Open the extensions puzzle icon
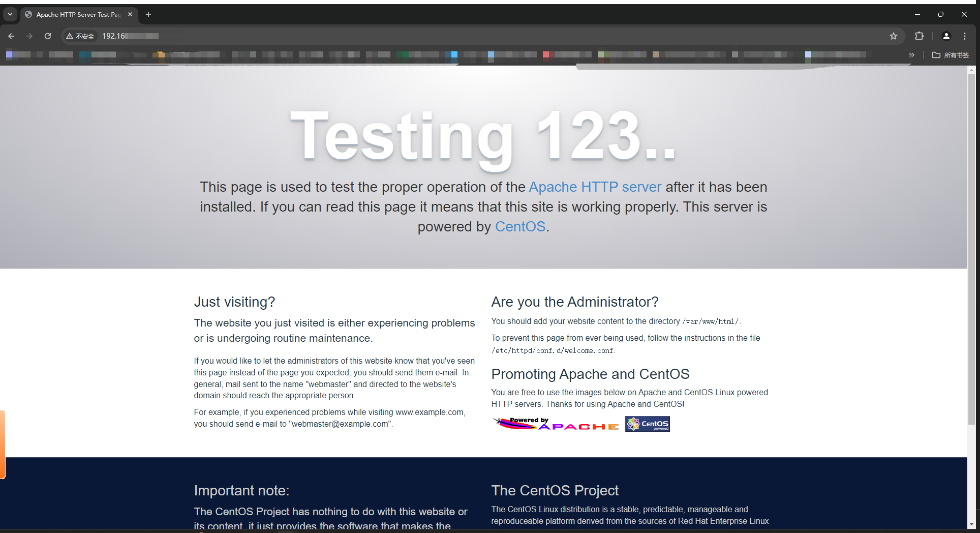Viewport: 980px width, 533px height. 919,36
